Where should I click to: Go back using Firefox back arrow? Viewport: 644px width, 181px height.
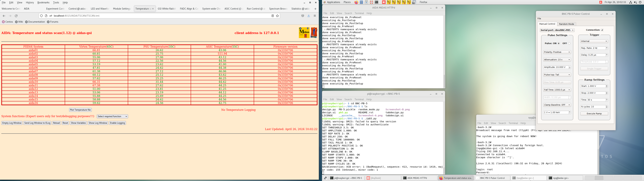tap(4, 16)
